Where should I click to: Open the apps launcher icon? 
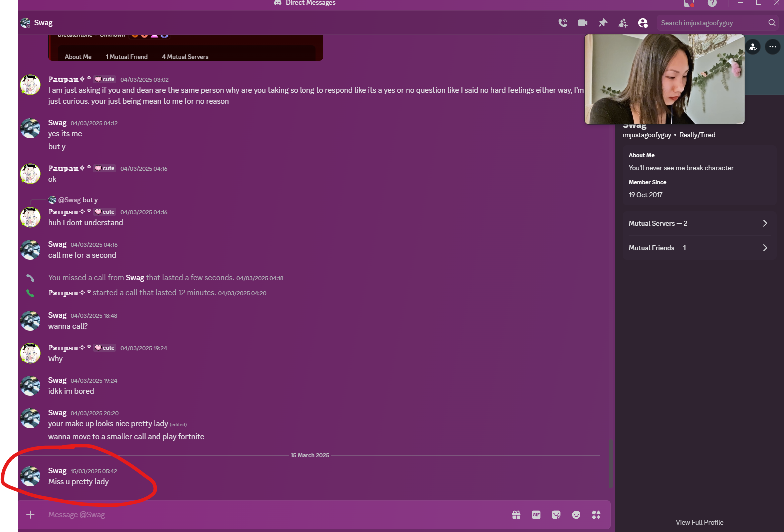click(596, 515)
